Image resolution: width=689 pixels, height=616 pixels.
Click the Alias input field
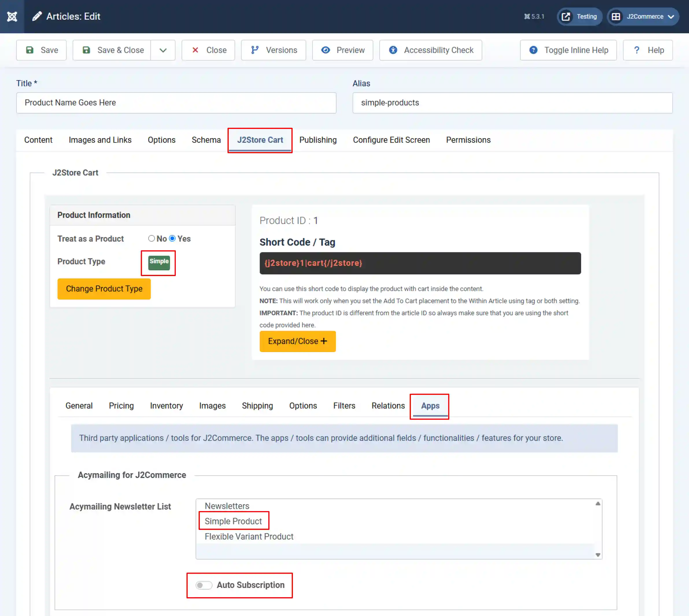[x=513, y=103]
